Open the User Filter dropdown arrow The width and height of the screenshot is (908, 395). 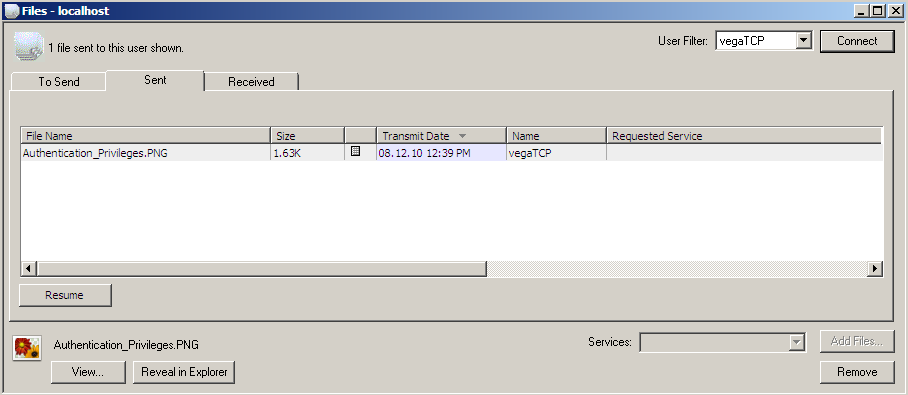(803, 41)
